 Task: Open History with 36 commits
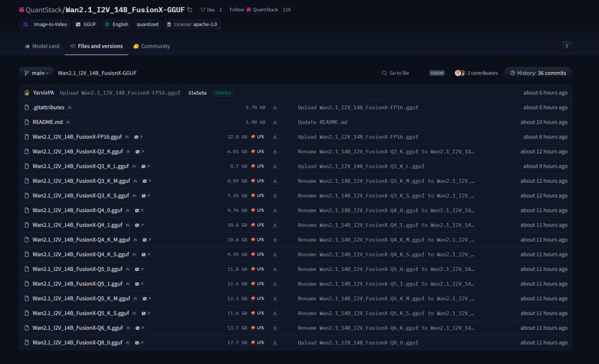[538, 73]
